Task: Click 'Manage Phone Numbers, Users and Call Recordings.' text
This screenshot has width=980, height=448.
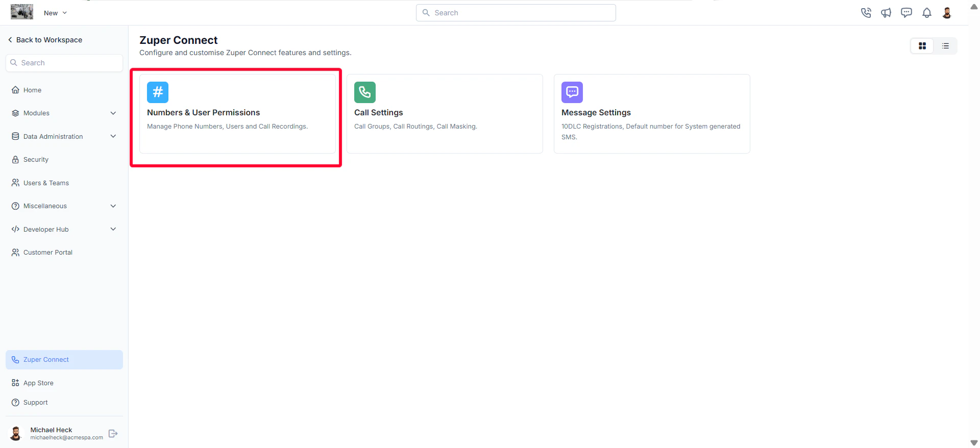Action: pyautogui.click(x=228, y=127)
